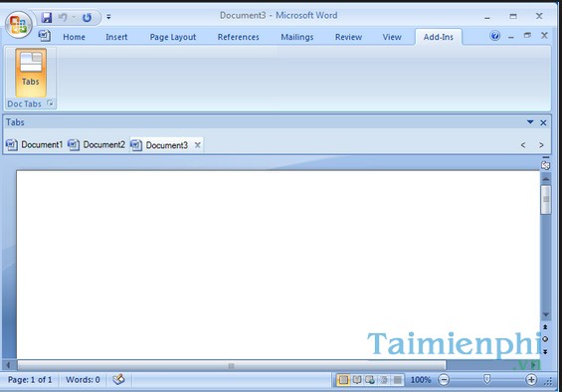This screenshot has width=562, height=392.
Task: Open the undo history dropdown arrow
Action: click(x=74, y=17)
